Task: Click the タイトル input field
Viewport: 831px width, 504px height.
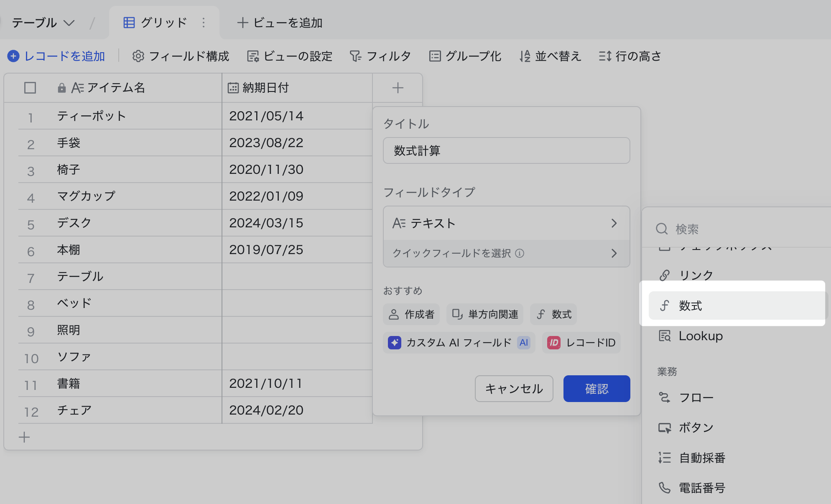Action: pos(506,150)
